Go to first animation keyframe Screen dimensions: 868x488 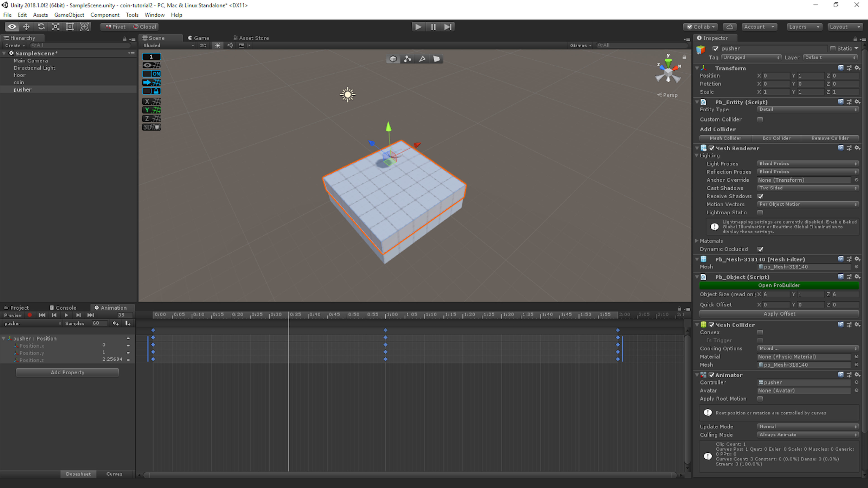click(x=42, y=315)
